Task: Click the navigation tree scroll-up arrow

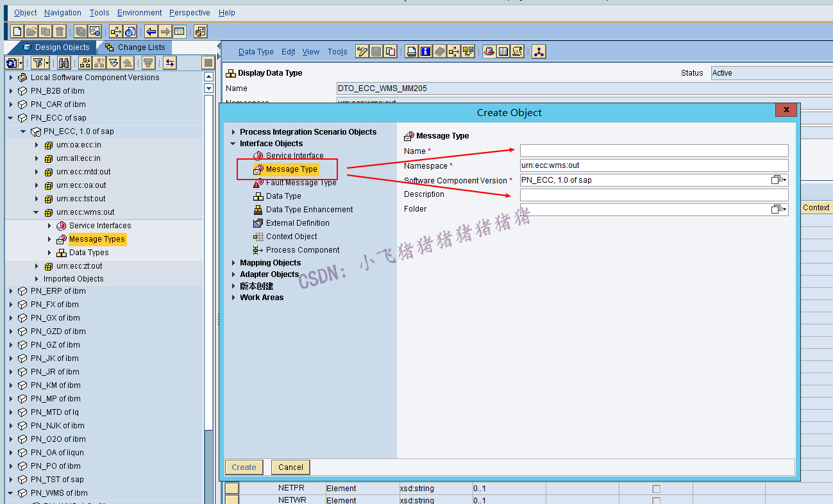Action: click(x=208, y=77)
